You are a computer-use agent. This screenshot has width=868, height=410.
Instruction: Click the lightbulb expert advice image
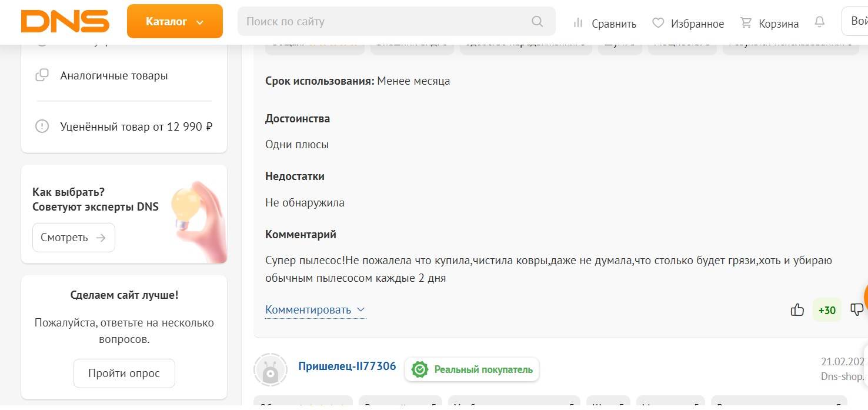click(197, 221)
